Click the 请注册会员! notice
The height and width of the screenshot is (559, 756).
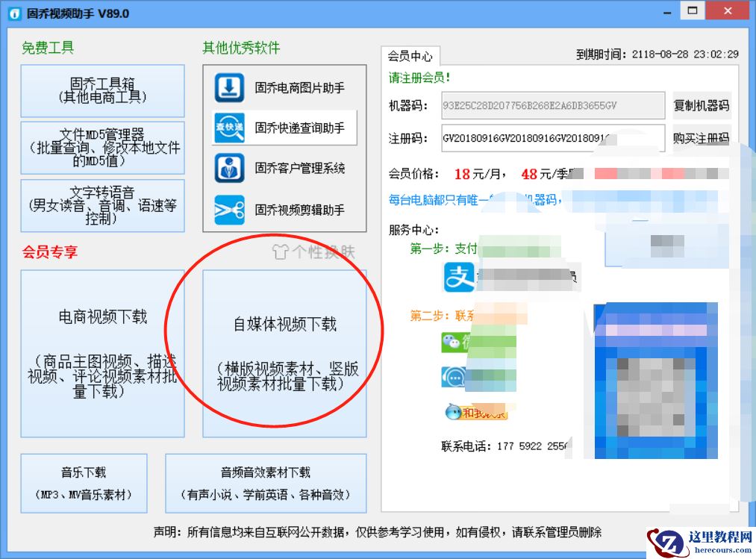tap(419, 78)
